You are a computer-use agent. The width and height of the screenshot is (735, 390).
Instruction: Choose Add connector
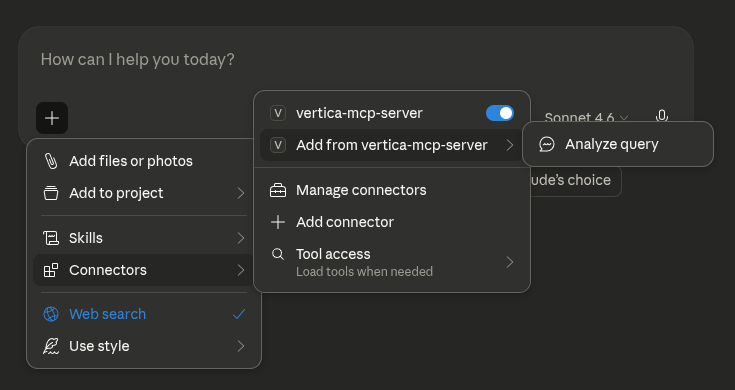392,222
